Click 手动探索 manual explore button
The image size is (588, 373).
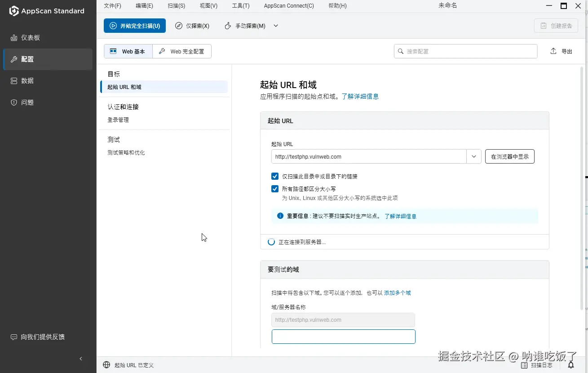coord(245,26)
